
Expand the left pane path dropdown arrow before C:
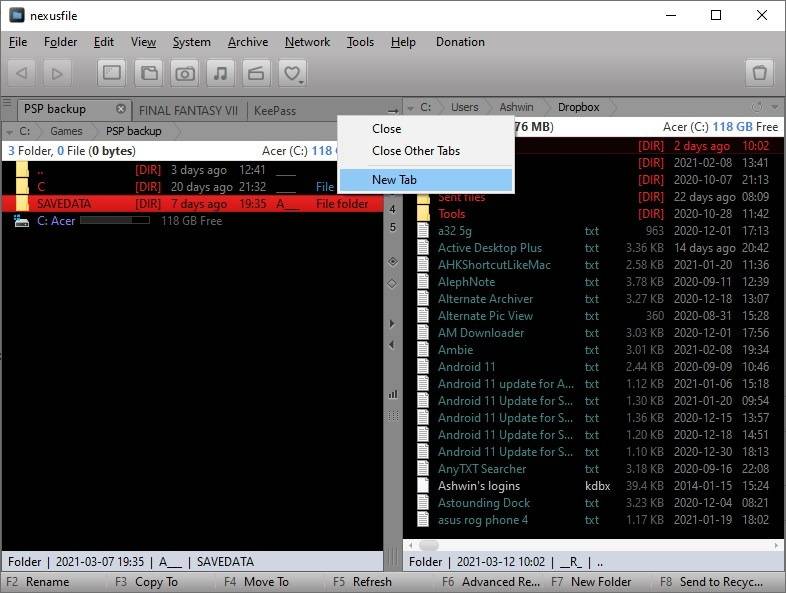click(x=10, y=132)
